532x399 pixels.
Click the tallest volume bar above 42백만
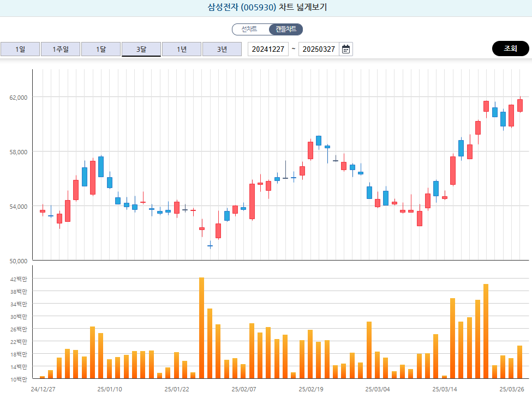pos(201,328)
